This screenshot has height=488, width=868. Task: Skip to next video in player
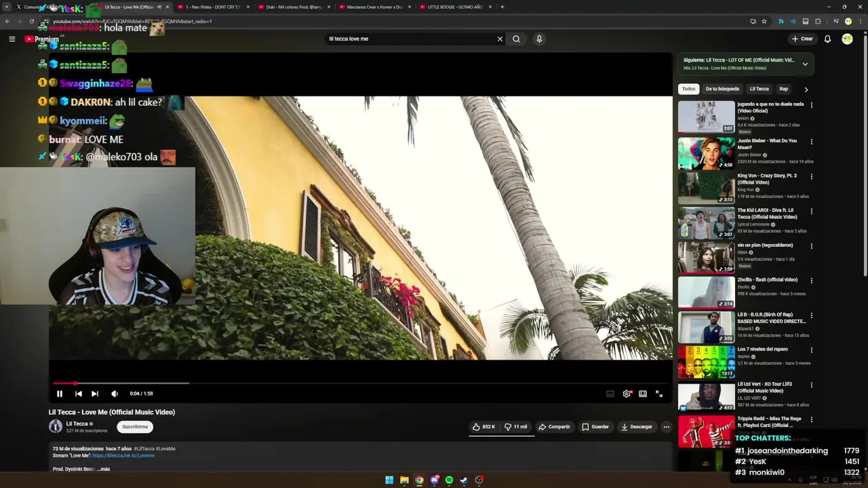pos(95,393)
